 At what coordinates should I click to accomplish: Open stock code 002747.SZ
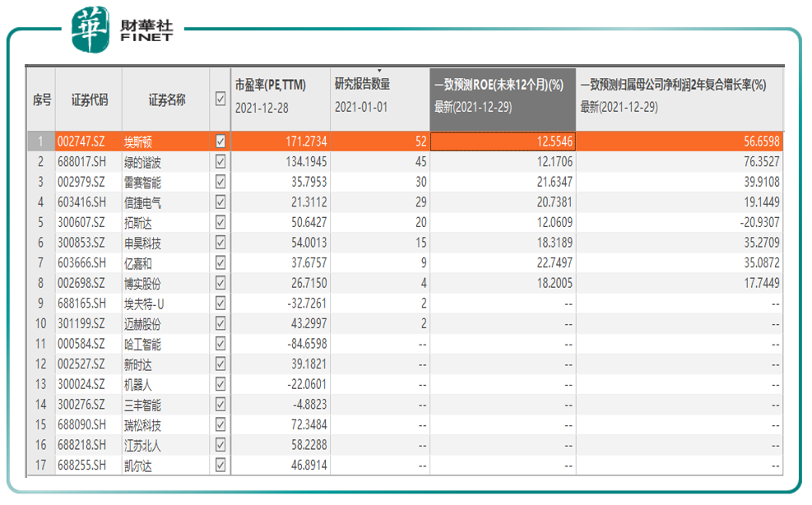(81, 141)
